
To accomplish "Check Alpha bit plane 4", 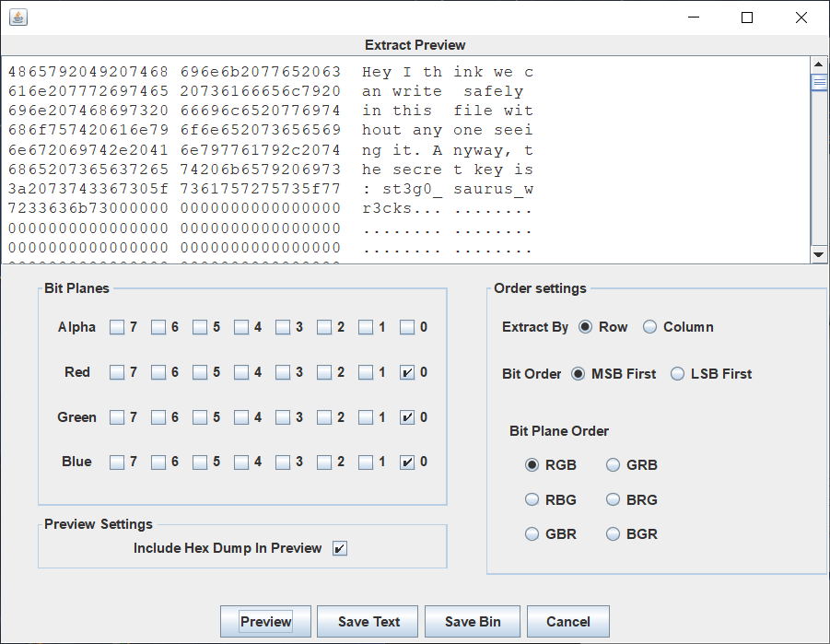I will [241, 327].
